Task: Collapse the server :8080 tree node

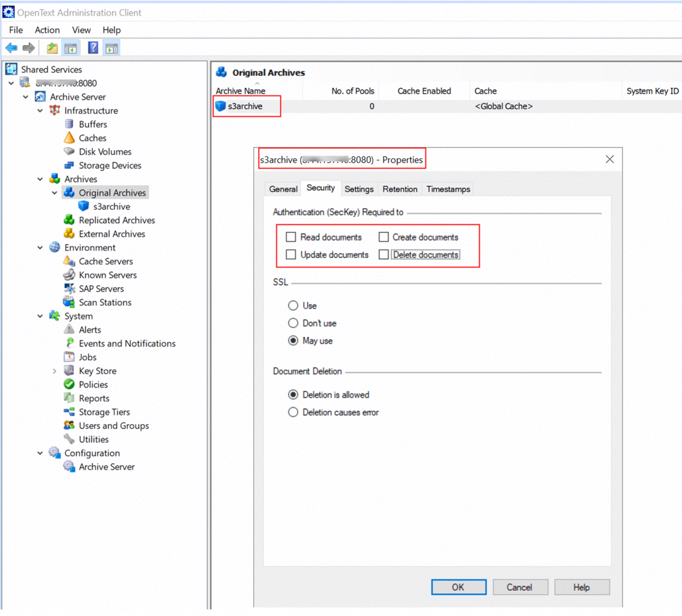Action: point(11,83)
